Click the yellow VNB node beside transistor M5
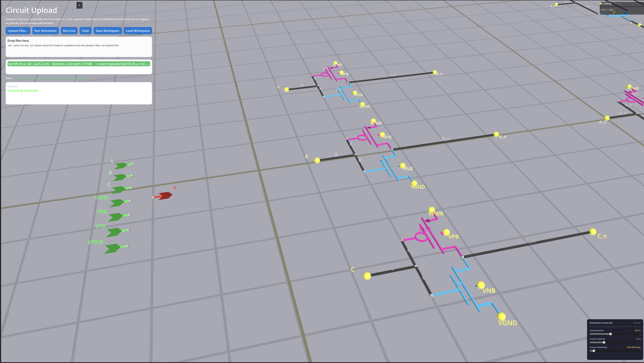 point(355,93)
